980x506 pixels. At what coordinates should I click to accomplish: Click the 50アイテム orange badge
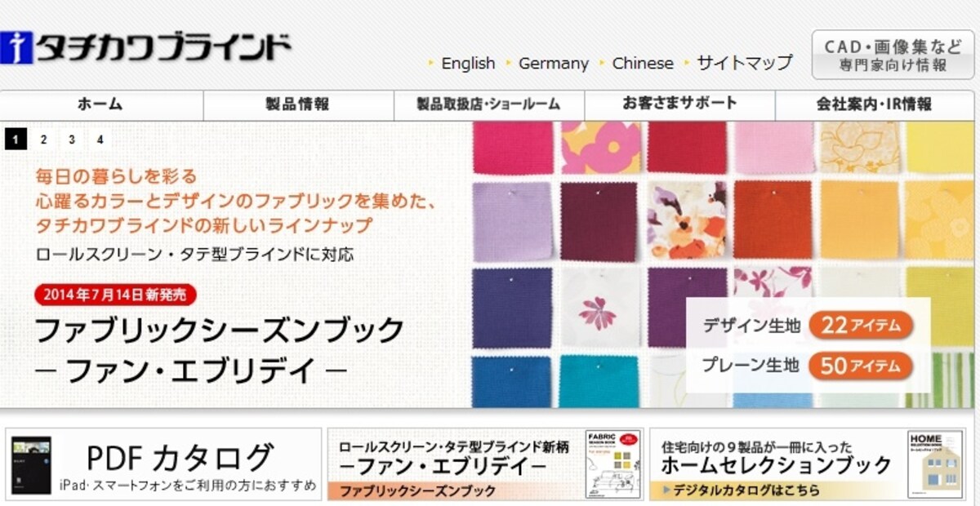pyautogui.click(x=860, y=366)
